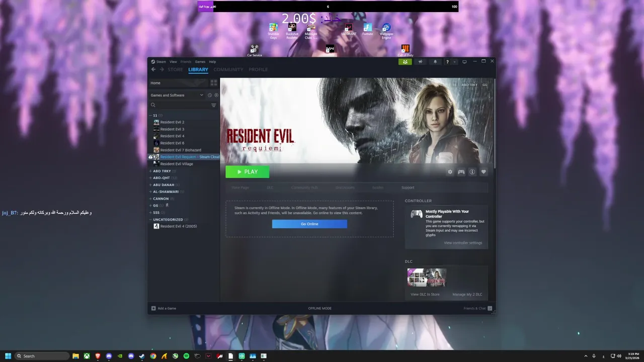Image resolution: width=644 pixels, height=362 pixels.
Task: Switch to the LIBRARY tab
Action: [198, 69]
